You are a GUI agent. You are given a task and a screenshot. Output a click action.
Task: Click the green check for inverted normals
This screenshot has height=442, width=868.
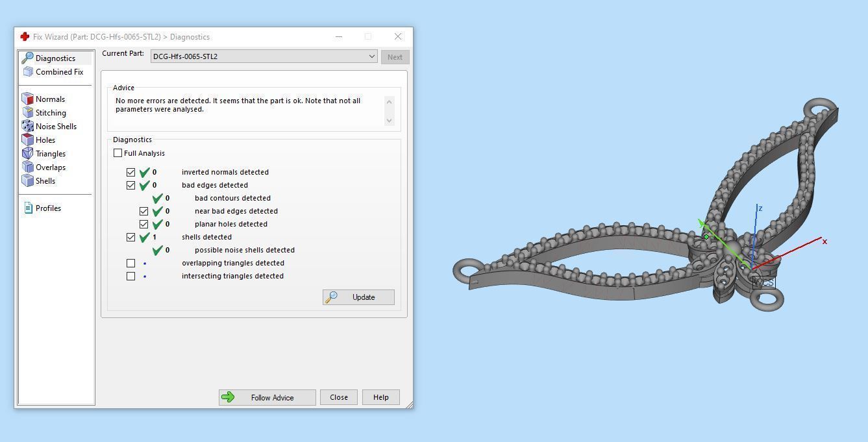(145, 172)
